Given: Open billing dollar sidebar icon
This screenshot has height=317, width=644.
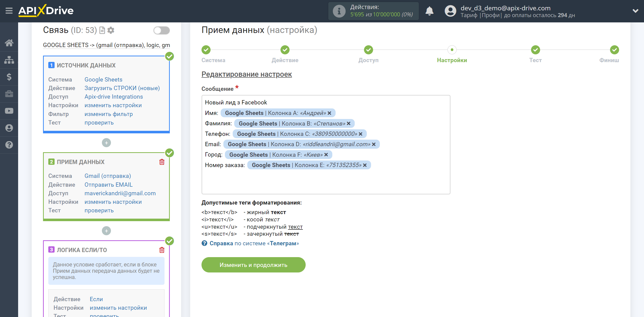Looking at the screenshot, I should coord(9,77).
